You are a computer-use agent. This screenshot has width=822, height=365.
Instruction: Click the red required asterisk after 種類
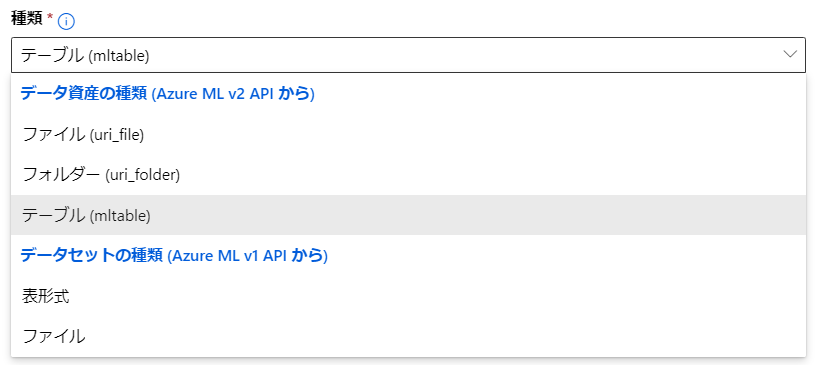pyautogui.click(x=50, y=17)
